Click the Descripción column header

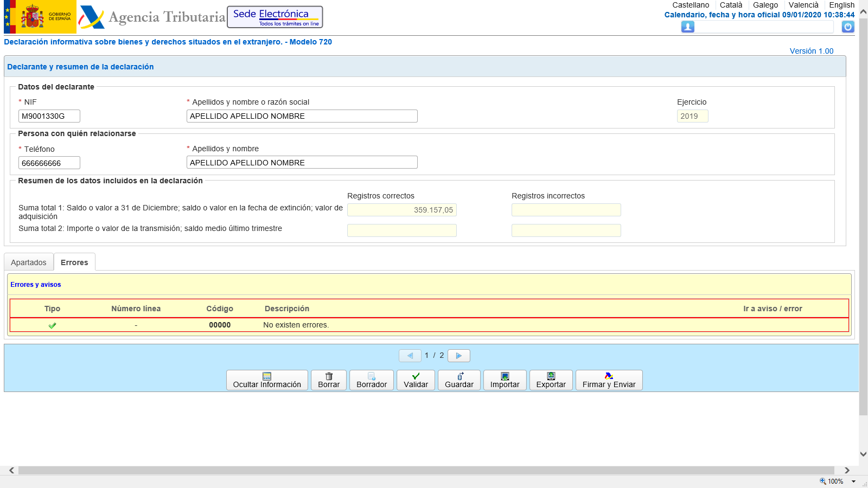287,309
